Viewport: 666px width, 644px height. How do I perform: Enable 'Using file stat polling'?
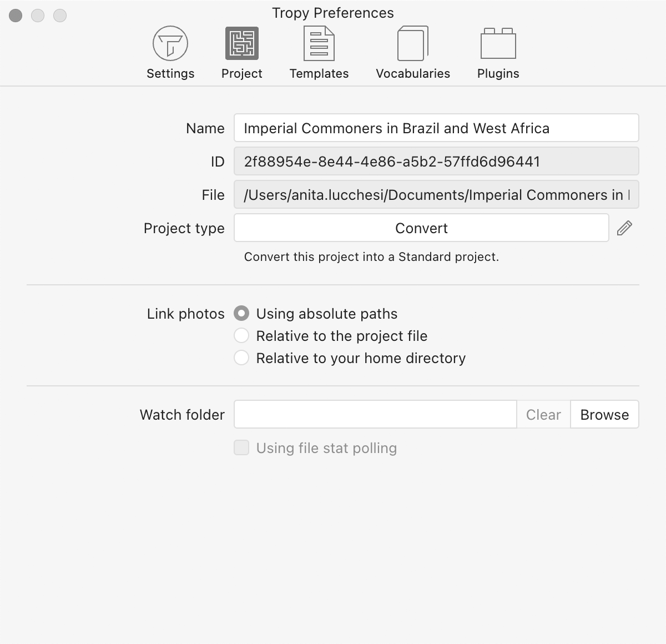click(x=241, y=447)
